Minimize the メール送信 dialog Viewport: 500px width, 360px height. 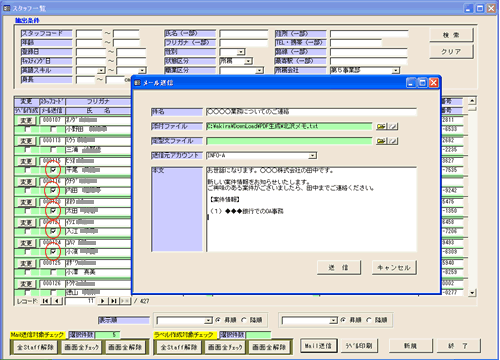[x=411, y=83]
